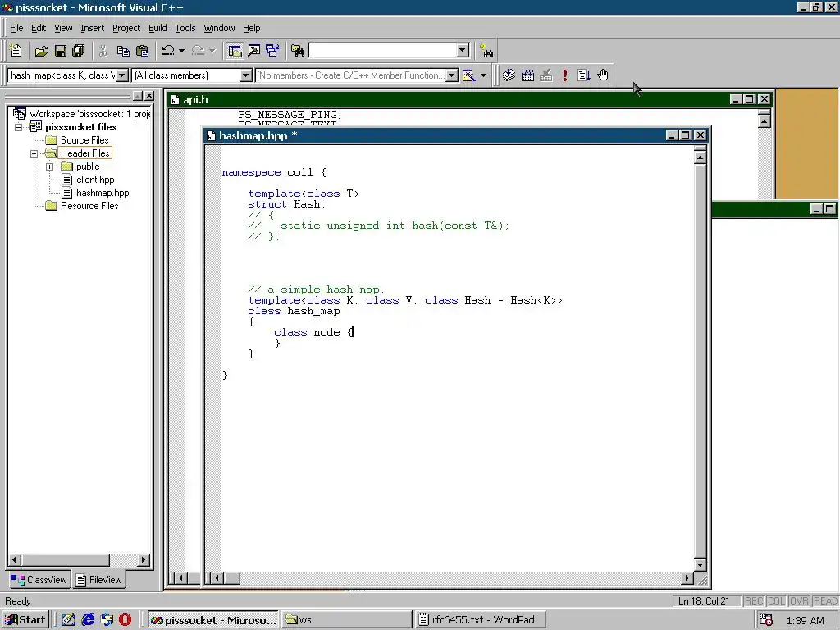Open the Insert menu

[92, 28]
